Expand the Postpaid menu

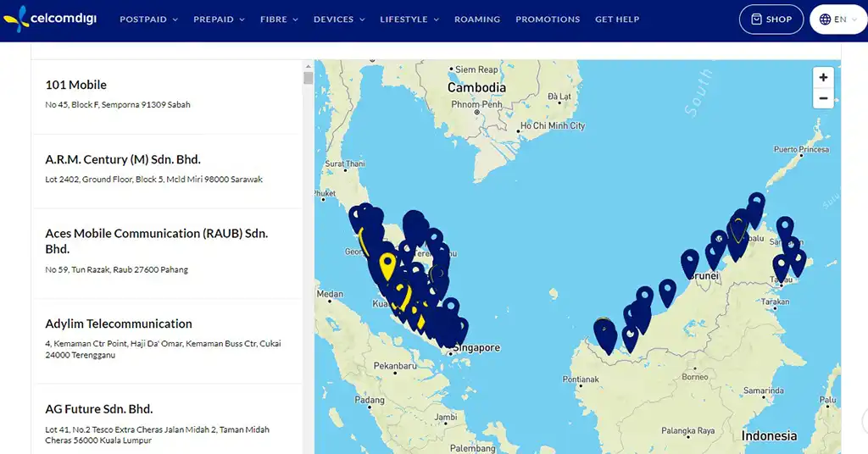pos(149,19)
